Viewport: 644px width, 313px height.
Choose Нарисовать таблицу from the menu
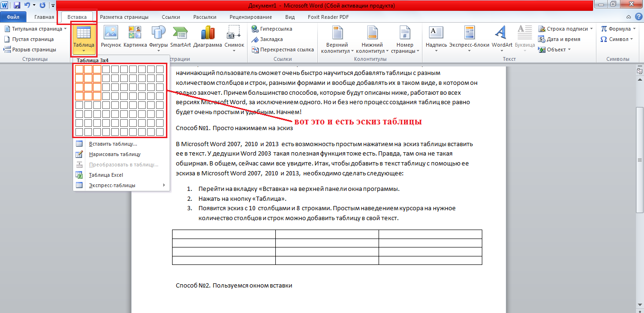(x=121, y=154)
